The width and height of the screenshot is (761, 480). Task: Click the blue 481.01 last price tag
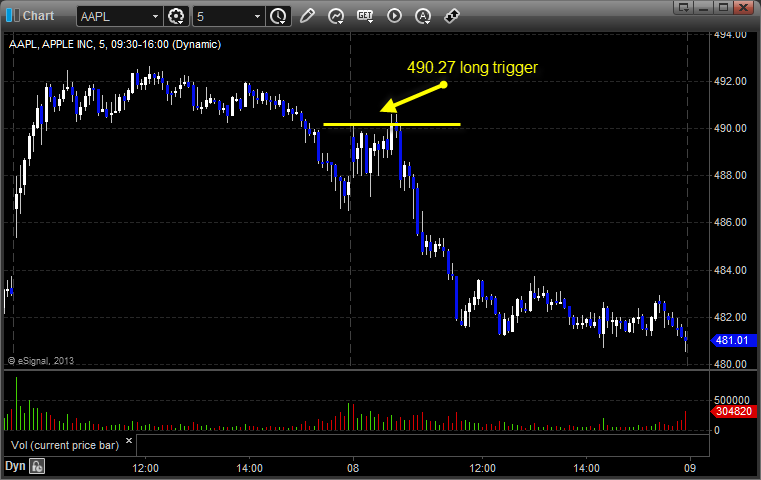click(733, 340)
